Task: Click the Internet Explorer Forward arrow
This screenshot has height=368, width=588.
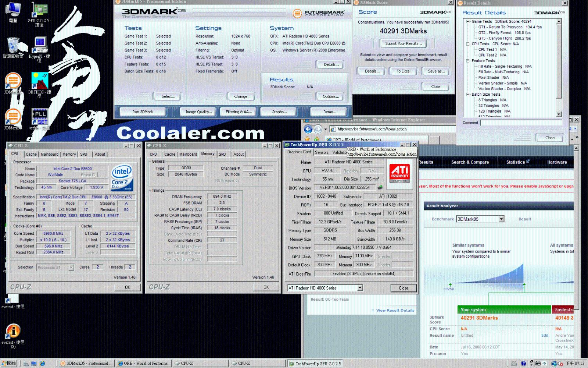Action: 318,129
